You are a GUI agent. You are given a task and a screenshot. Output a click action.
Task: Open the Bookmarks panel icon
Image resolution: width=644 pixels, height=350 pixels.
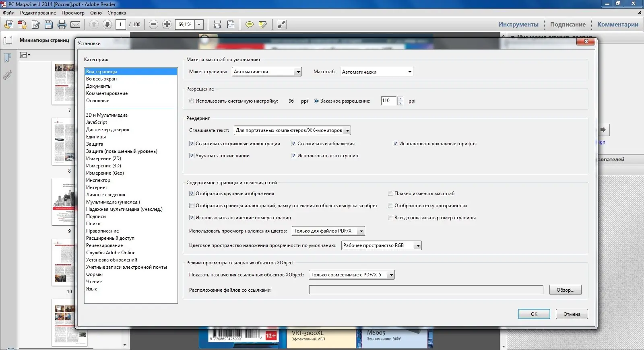pos(8,58)
